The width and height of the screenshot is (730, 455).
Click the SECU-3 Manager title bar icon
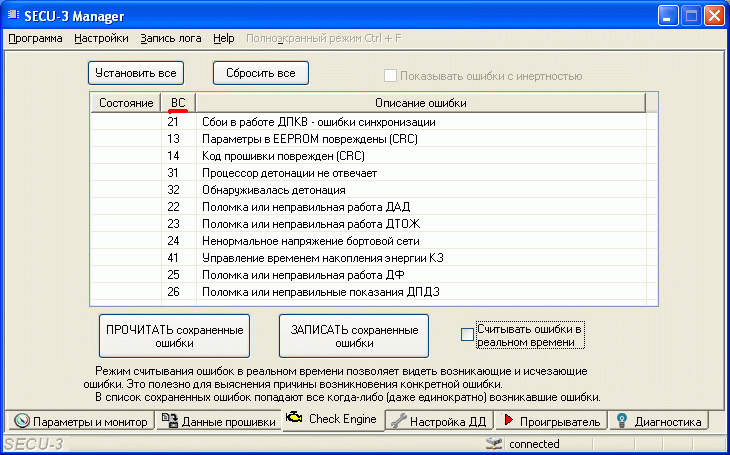14,16
